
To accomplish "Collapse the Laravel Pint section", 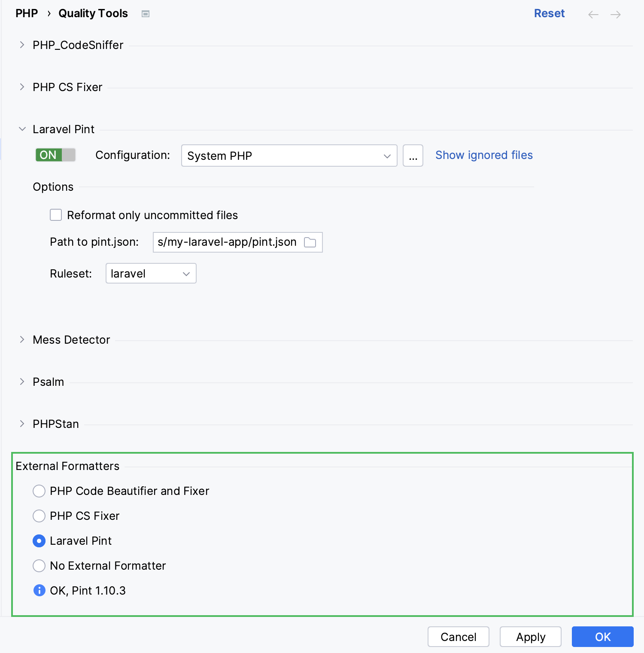I will pyautogui.click(x=22, y=129).
